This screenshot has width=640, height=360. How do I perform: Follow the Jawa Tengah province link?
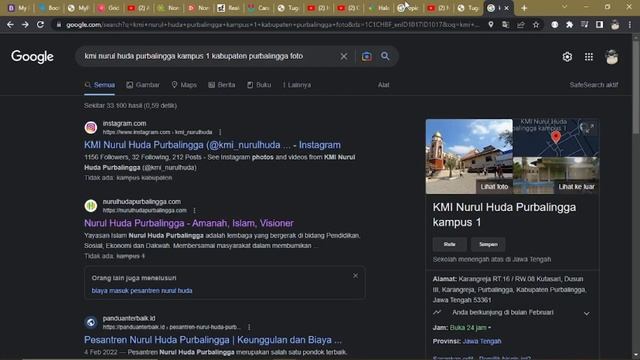(x=482, y=341)
